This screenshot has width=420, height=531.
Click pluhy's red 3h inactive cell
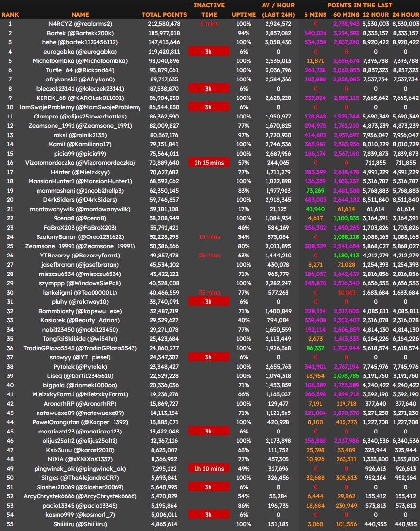pyautogui.click(x=209, y=302)
